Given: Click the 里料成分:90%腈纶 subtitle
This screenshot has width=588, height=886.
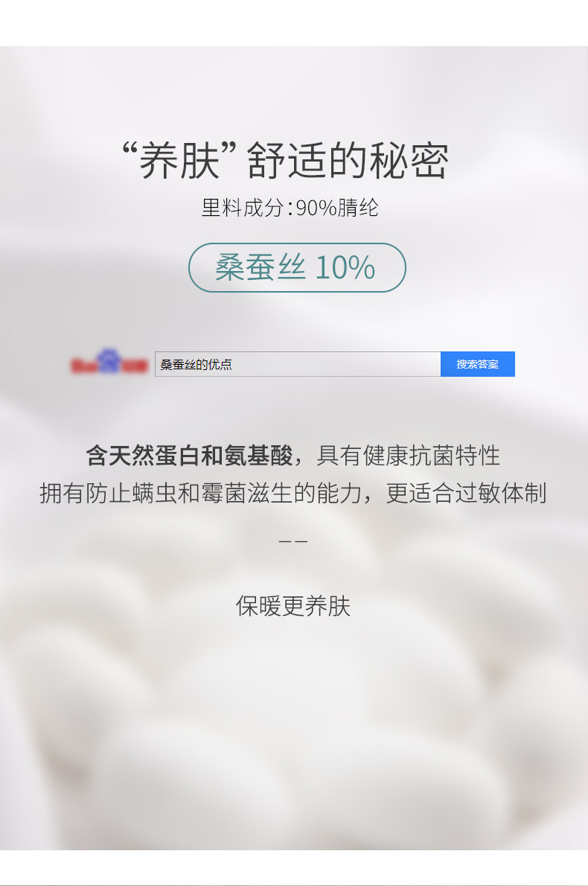Looking at the screenshot, I should click(290, 208).
